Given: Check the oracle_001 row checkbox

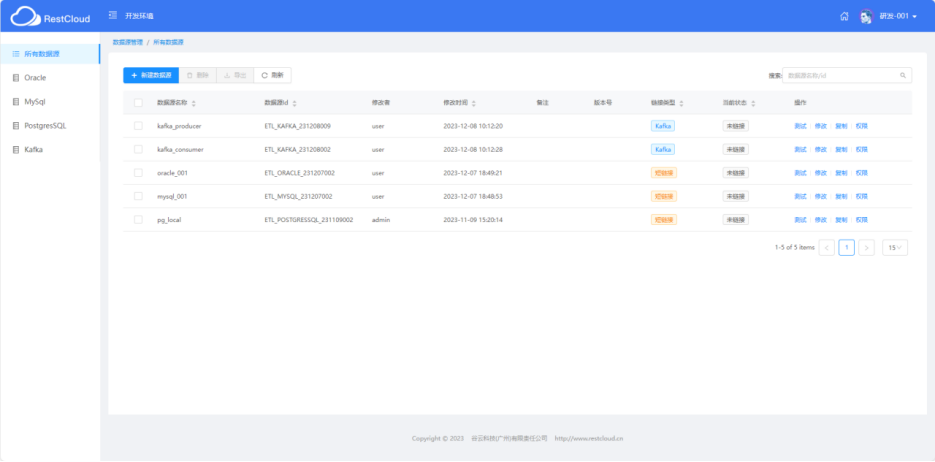Looking at the screenshot, I should tap(138, 172).
